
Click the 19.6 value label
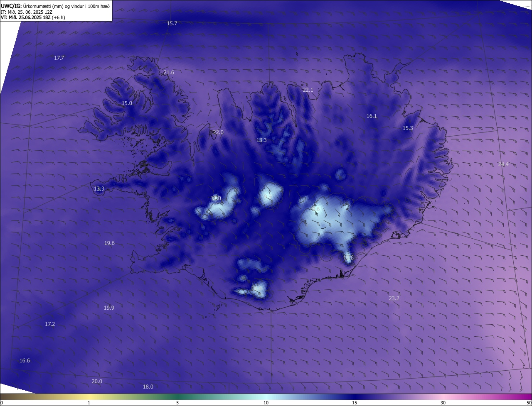tap(109, 243)
